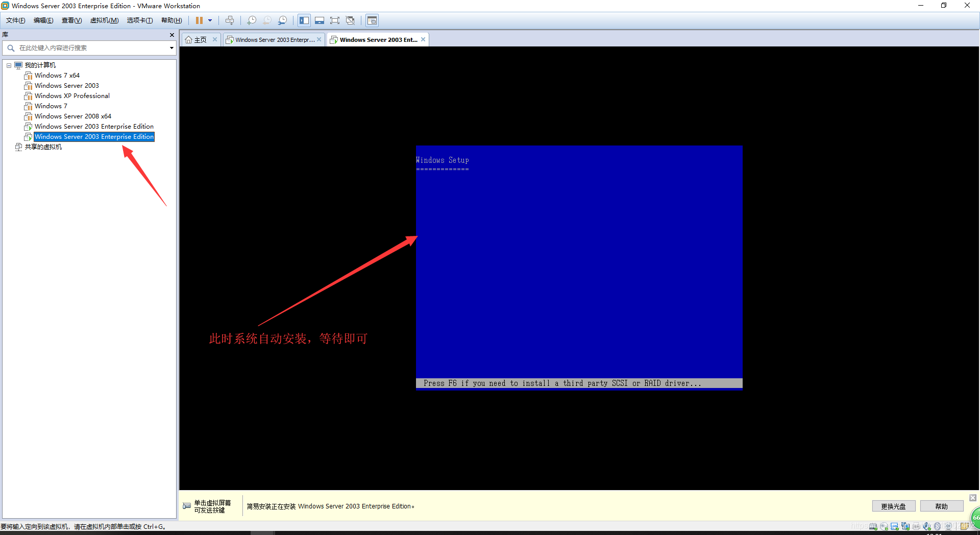
Task: Click the CD/DVD drive status bar icon
Action: (x=884, y=526)
